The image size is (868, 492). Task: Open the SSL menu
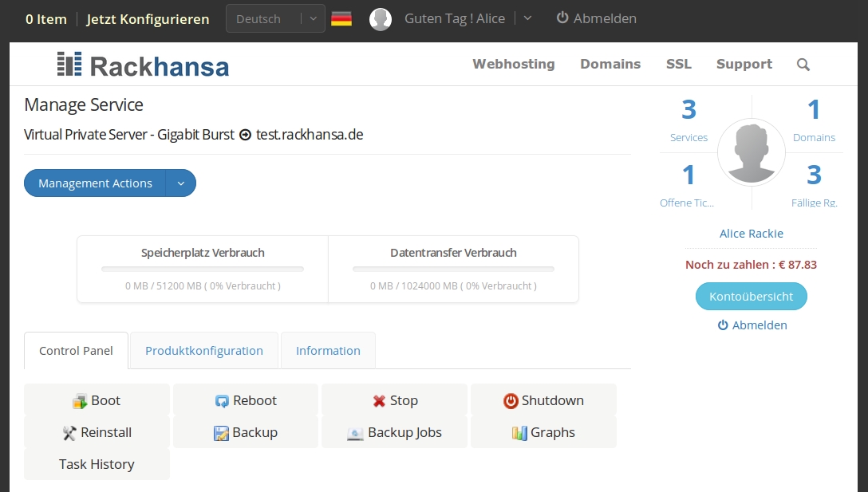[679, 65]
